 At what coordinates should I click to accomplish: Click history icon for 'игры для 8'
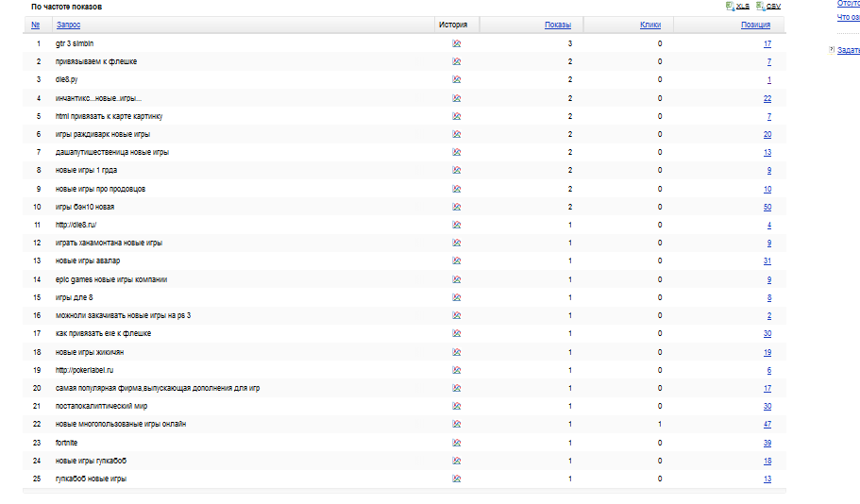click(x=457, y=297)
